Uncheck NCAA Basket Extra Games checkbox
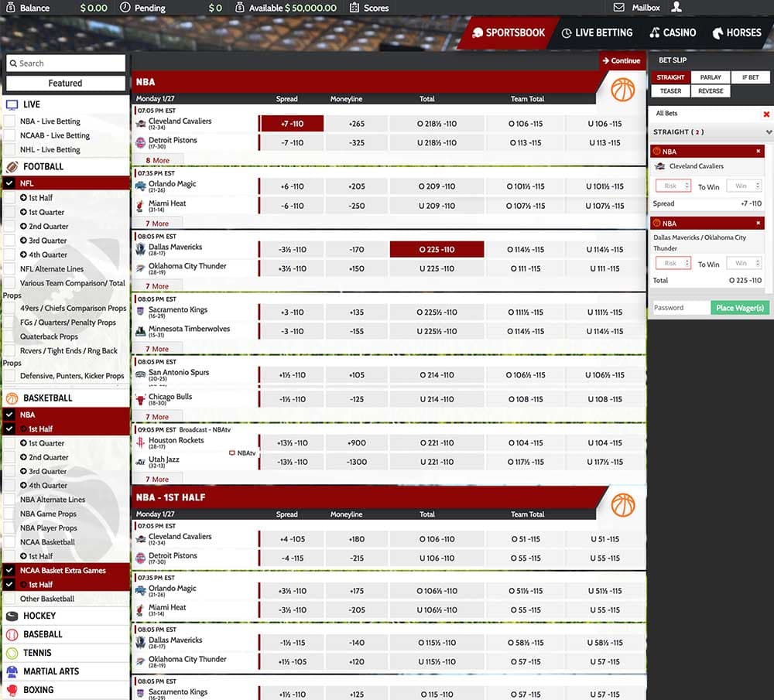The height and width of the screenshot is (700, 774). (9, 570)
